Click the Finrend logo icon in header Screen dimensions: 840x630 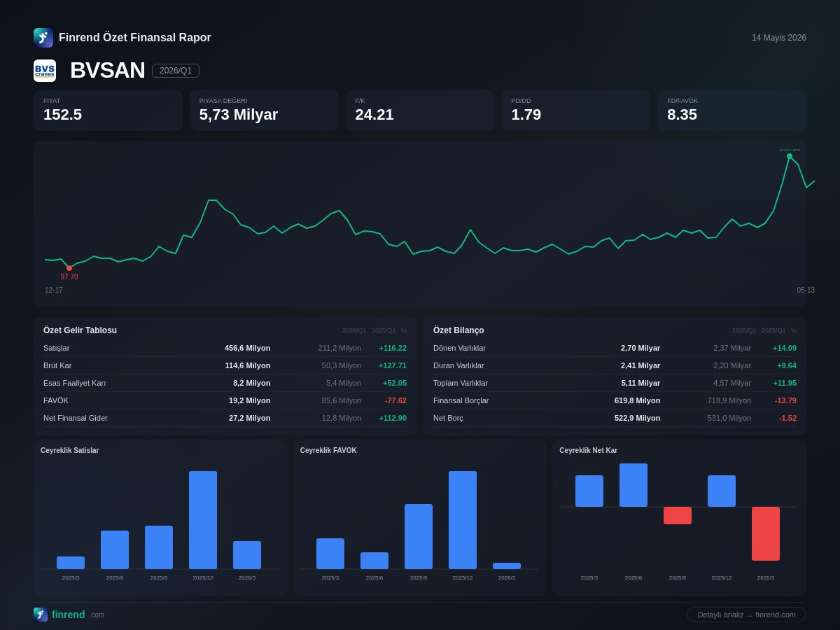click(x=43, y=38)
